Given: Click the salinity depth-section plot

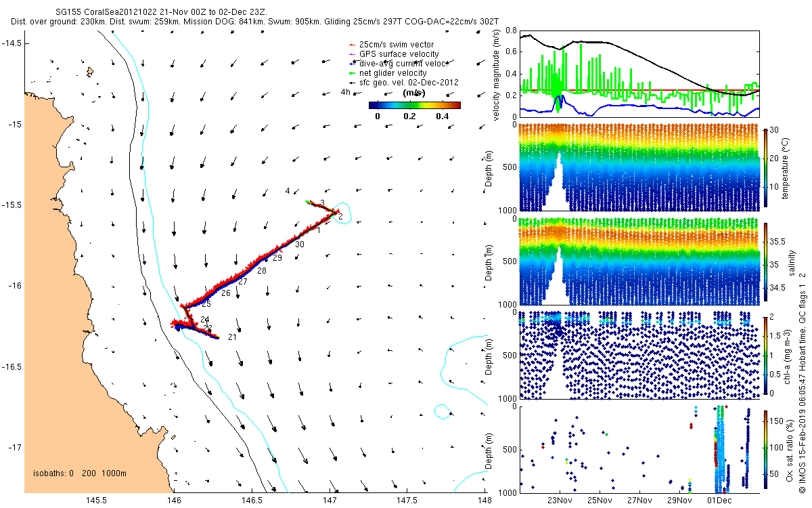Looking at the screenshot, I should 639,261.
